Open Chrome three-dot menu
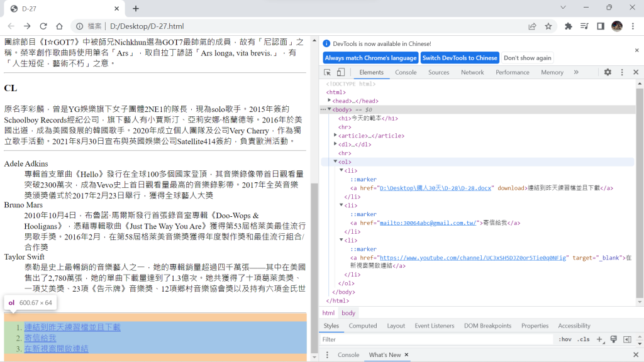 point(633,26)
